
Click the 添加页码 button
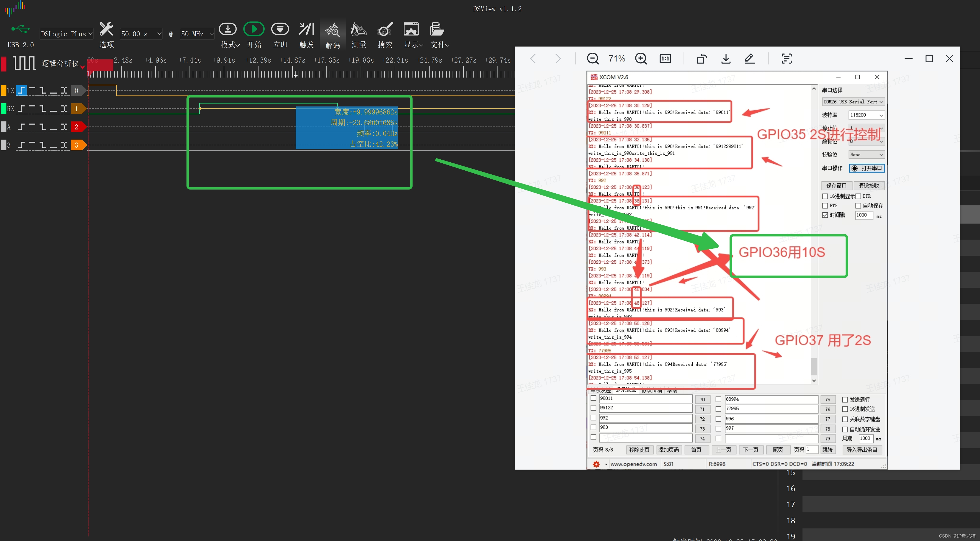click(x=668, y=450)
